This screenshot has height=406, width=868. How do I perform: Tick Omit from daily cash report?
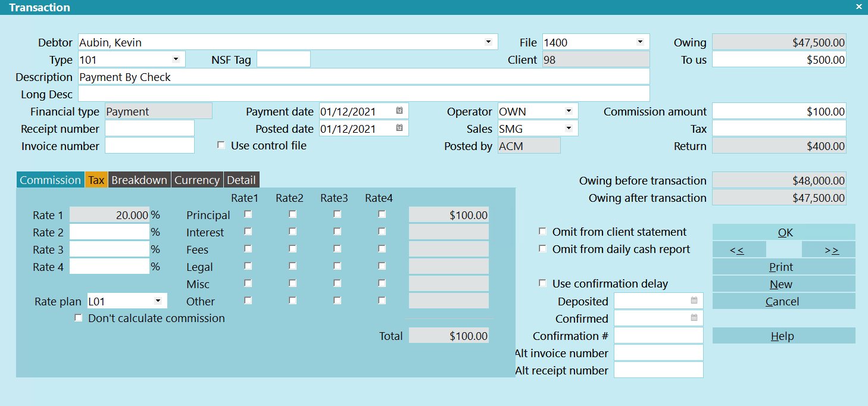point(542,249)
